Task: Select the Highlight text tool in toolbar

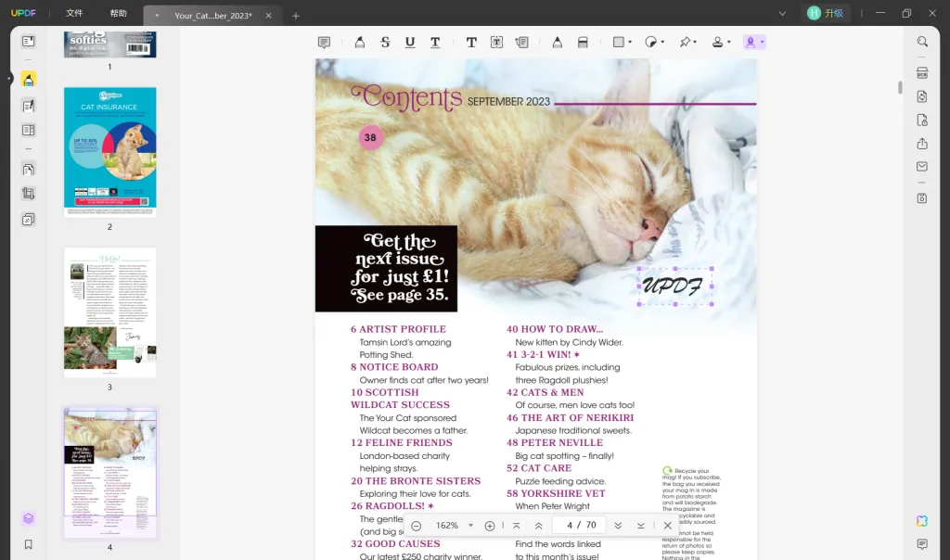Action: point(360,42)
